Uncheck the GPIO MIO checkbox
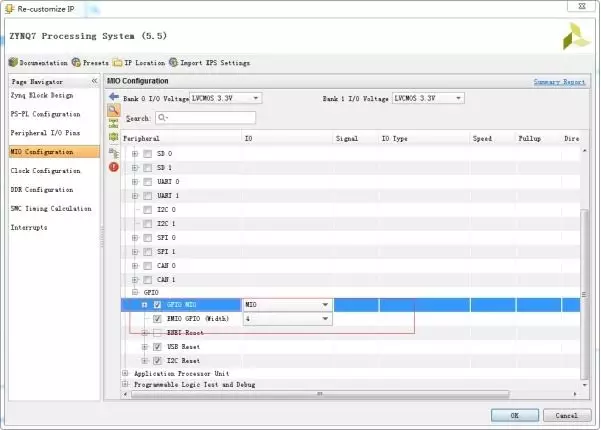Screen dimensions: 601x430 pyautogui.click(x=157, y=305)
